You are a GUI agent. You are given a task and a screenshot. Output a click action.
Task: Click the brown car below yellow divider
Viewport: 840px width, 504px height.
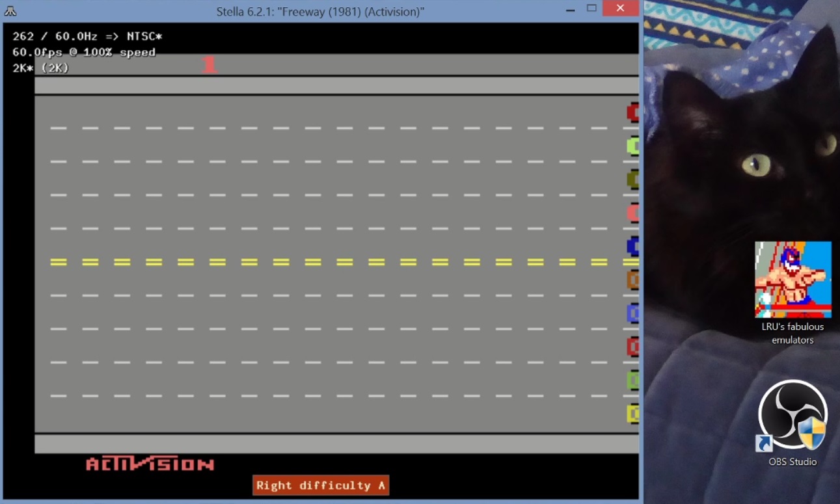[632, 280]
